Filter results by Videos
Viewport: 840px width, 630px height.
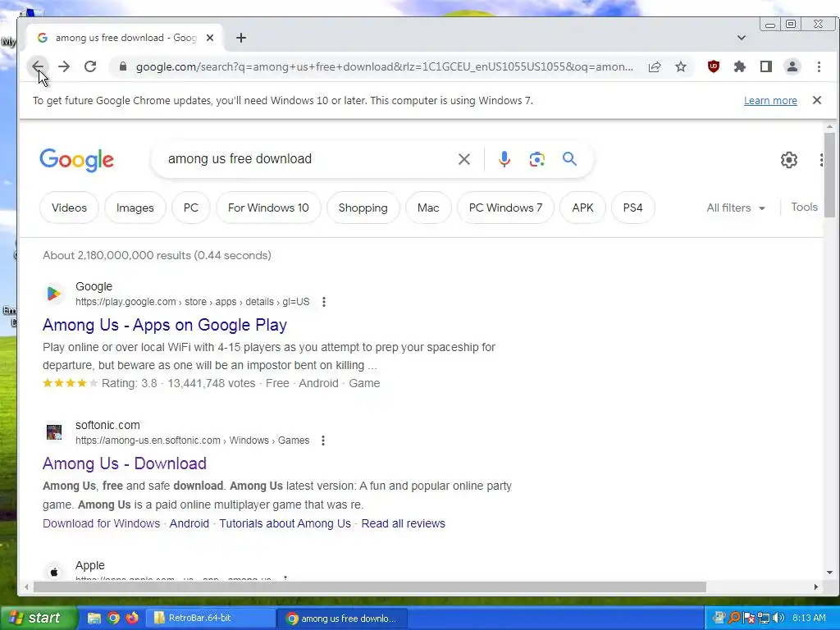[69, 208]
